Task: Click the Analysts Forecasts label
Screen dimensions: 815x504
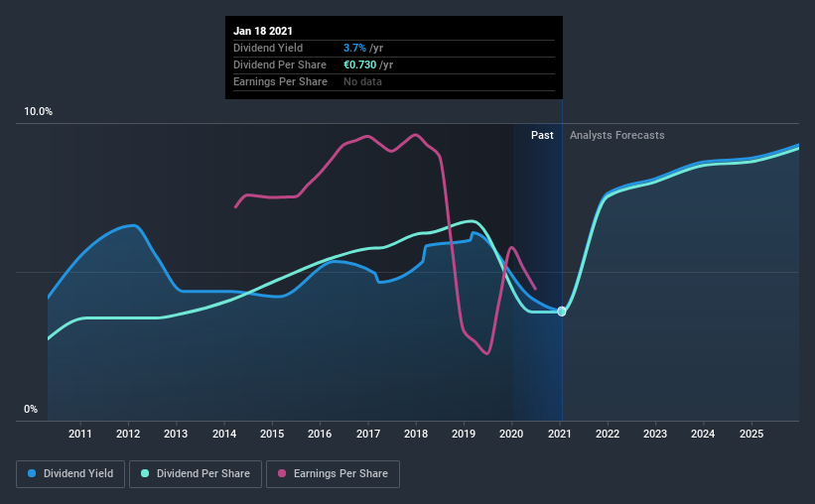Action: [617, 135]
